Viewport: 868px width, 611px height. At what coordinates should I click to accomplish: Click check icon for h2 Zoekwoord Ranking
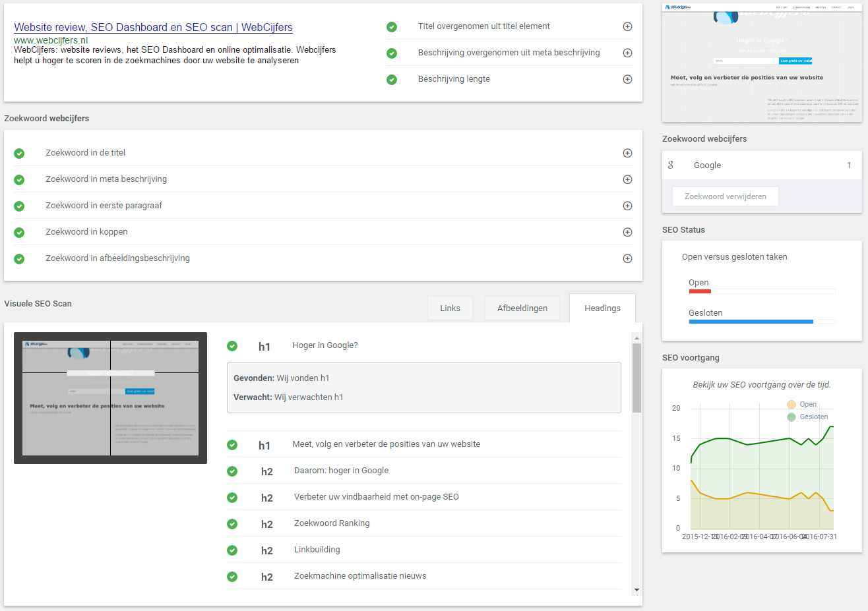(232, 524)
